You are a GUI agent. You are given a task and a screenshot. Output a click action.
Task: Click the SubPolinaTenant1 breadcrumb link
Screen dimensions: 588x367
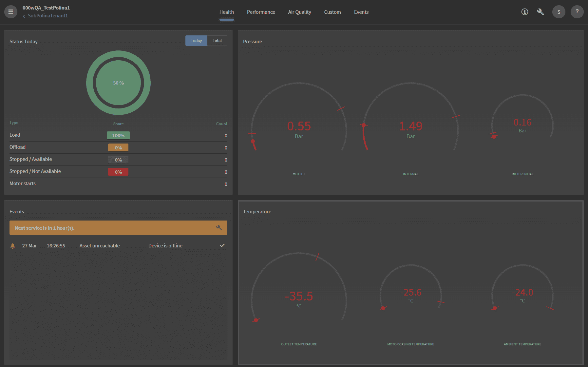coord(48,16)
